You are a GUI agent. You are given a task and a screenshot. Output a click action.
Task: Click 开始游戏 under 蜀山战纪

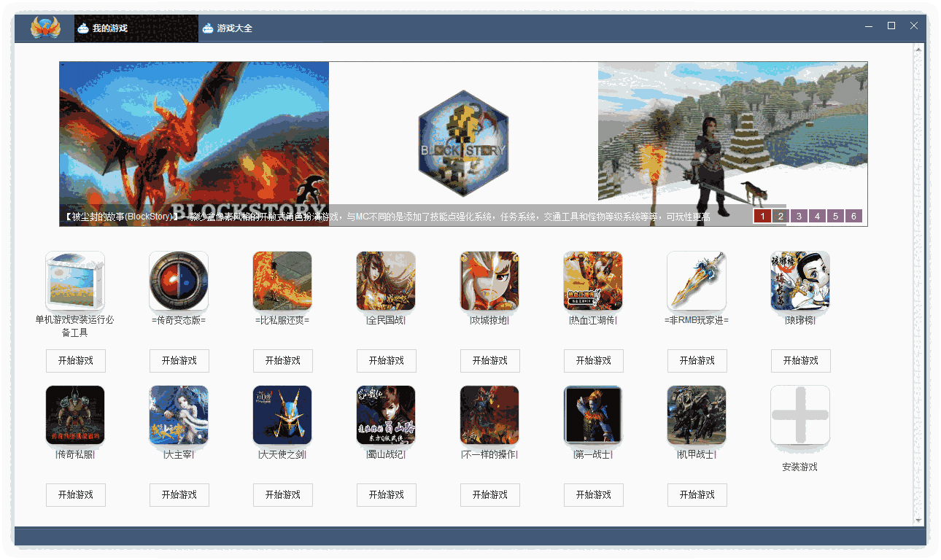[x=387, y=495]
